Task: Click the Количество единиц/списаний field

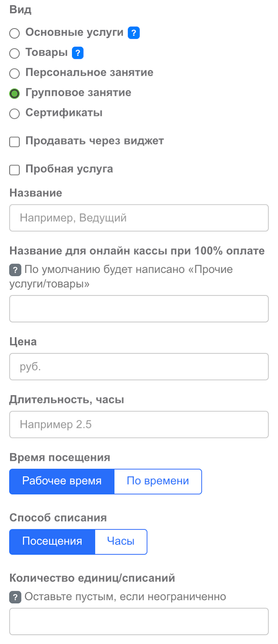Action: [139, 621]
